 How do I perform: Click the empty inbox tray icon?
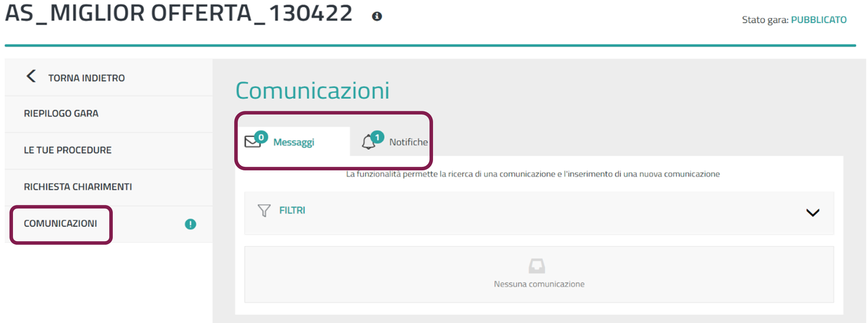537,266
